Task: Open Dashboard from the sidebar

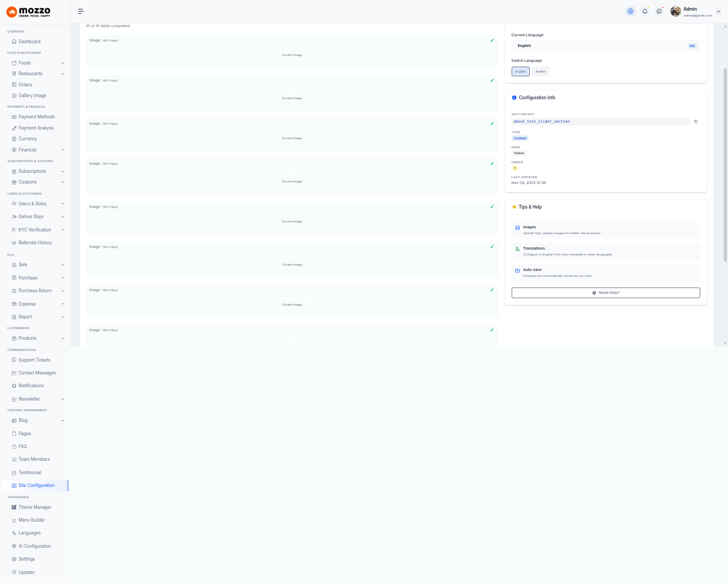Action: tap(29, 42)
